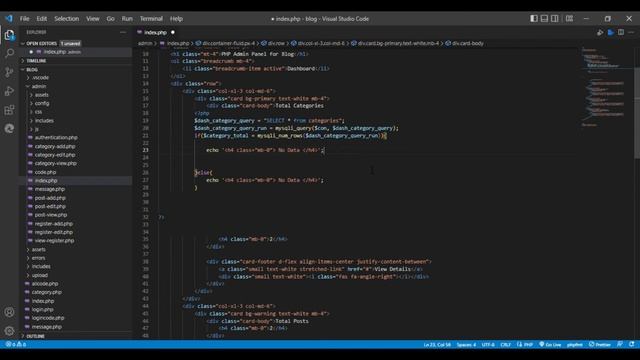Open authentication.php in the explorer

pyautogui.click(x=56, y=138)
